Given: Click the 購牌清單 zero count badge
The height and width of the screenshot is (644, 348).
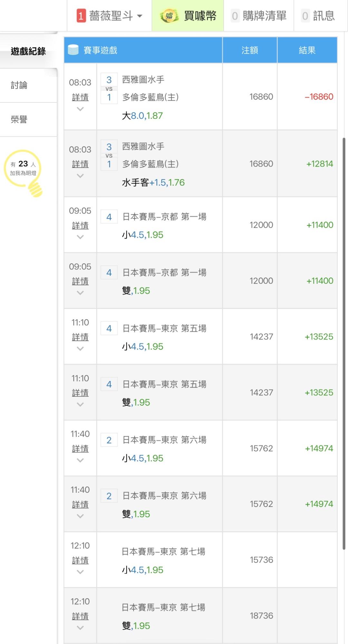Looking at the screenshot, I should click(x=235, y=16).
